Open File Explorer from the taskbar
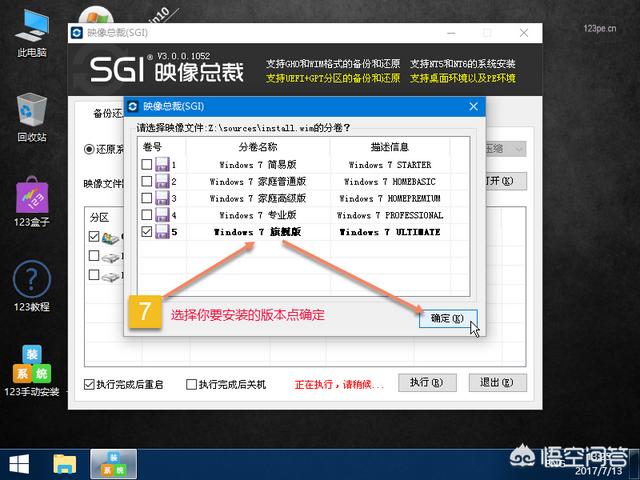 pos(65,463)
